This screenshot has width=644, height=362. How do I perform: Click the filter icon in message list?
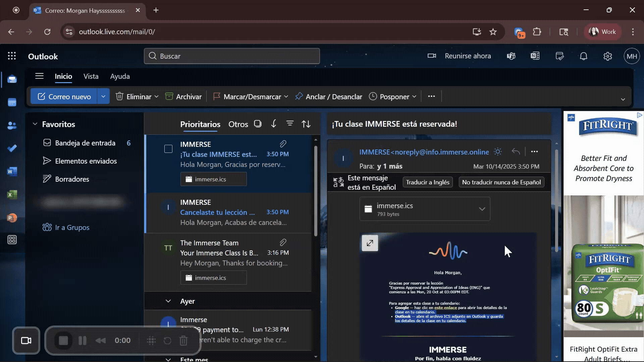click(x=290, y=124)
